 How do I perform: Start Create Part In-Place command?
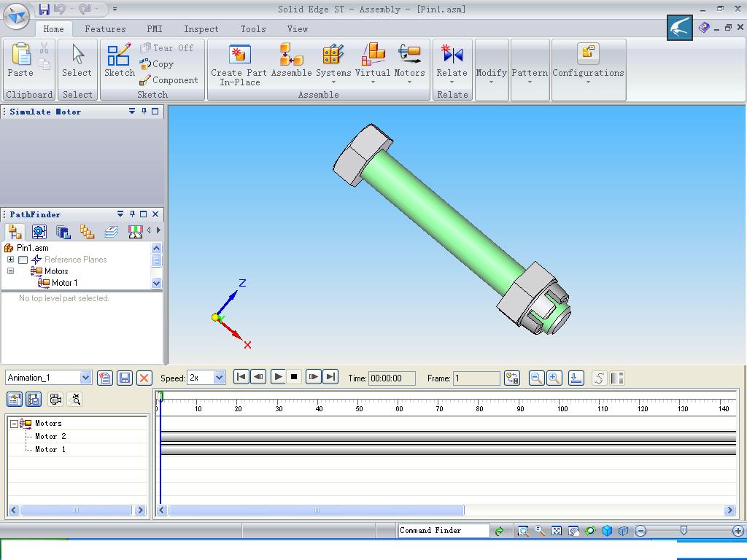(x=239, y=64)
